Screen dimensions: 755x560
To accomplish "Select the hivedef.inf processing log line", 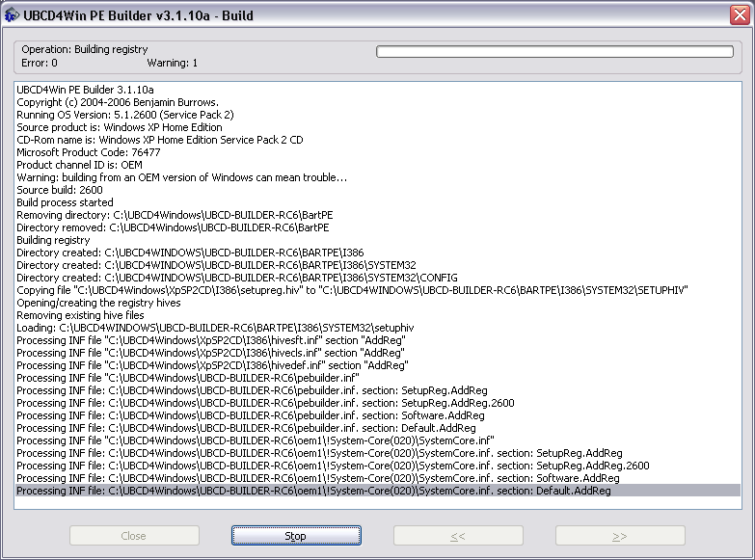I will point(212,365).
